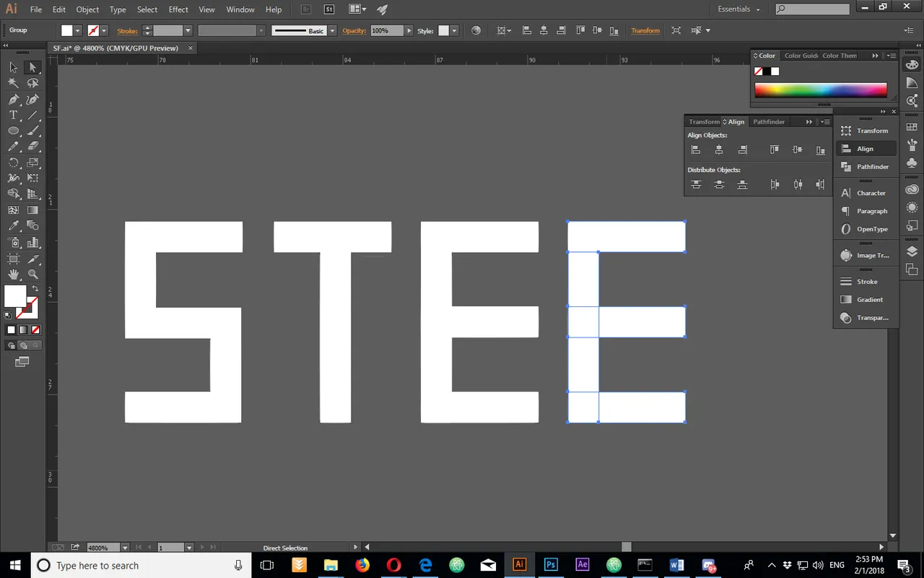
Task: Open the fill color dropdown in control bar
Action: pyautogui.click(x=78, y=30)
